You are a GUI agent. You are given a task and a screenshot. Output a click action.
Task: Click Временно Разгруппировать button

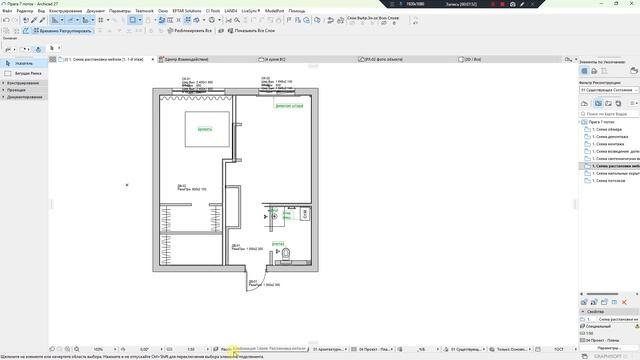pyautogui.click(x=62, y=31)
